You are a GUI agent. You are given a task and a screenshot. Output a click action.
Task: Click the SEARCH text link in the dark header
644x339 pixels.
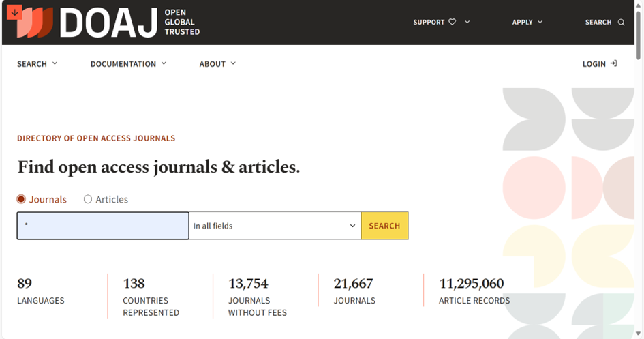[x=598, y=23]
